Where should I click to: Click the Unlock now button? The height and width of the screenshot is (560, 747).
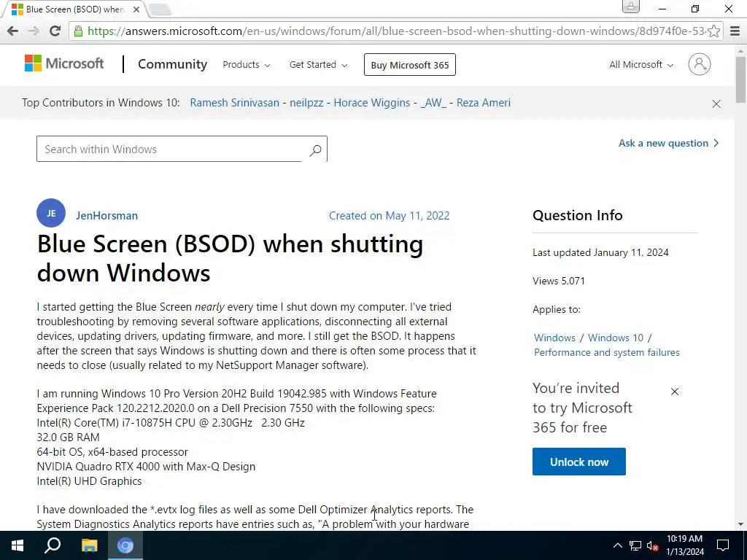pos(578,462)
